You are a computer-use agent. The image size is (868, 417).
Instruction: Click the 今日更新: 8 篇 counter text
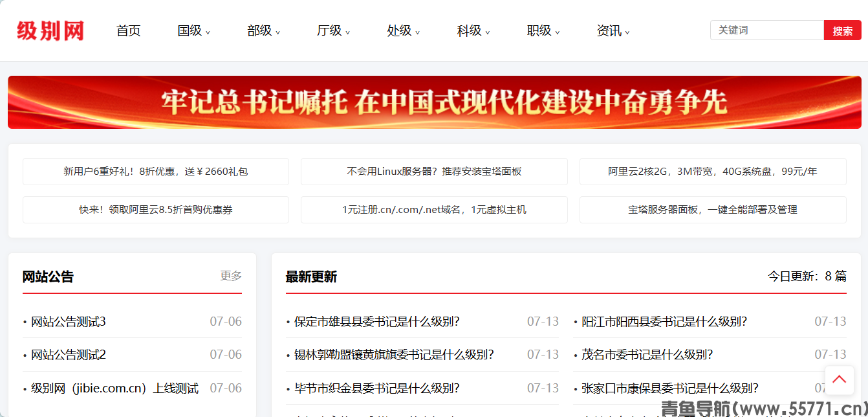[807, 276]
